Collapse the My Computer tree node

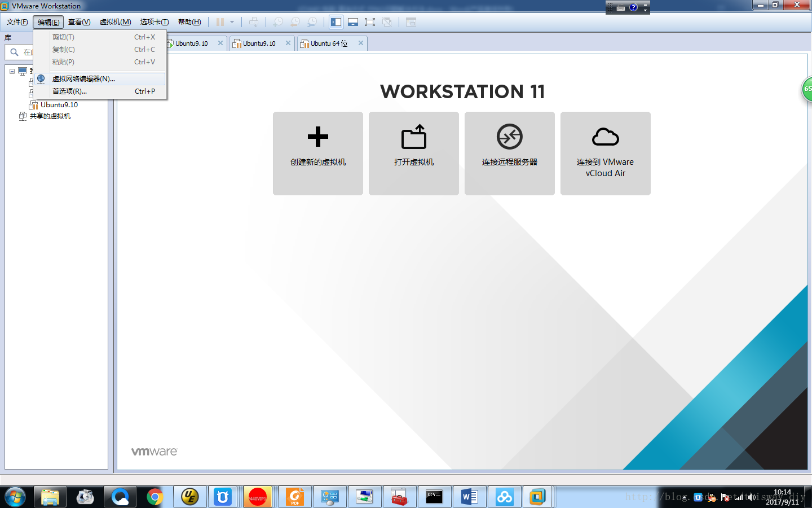point(12,71)
